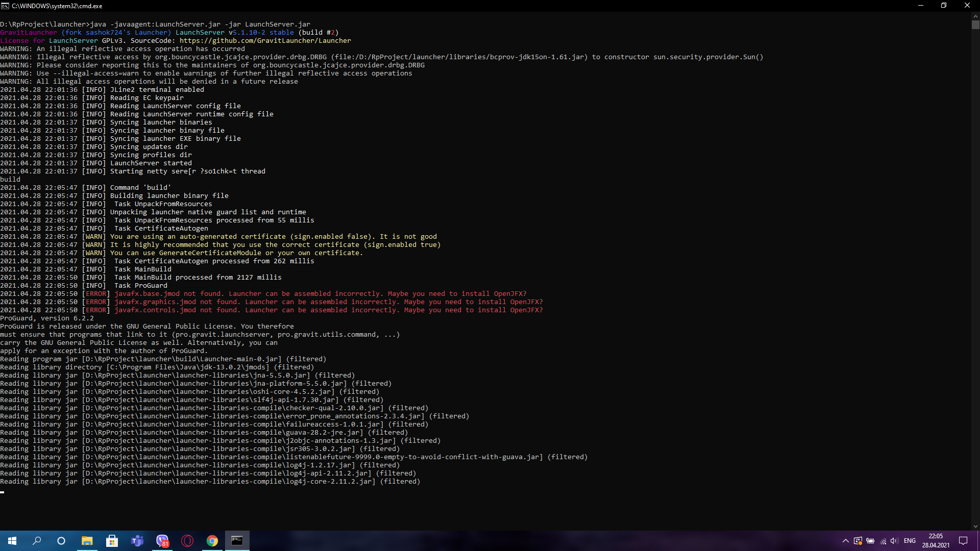This screenshot has width=980, height=551.
Task: Open the Start menu
Action: pyautogui.click(x=12, y=540)
